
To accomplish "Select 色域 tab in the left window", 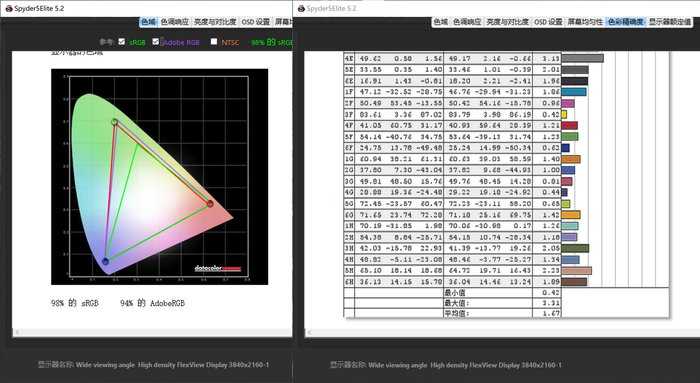I will coord(148,22).
